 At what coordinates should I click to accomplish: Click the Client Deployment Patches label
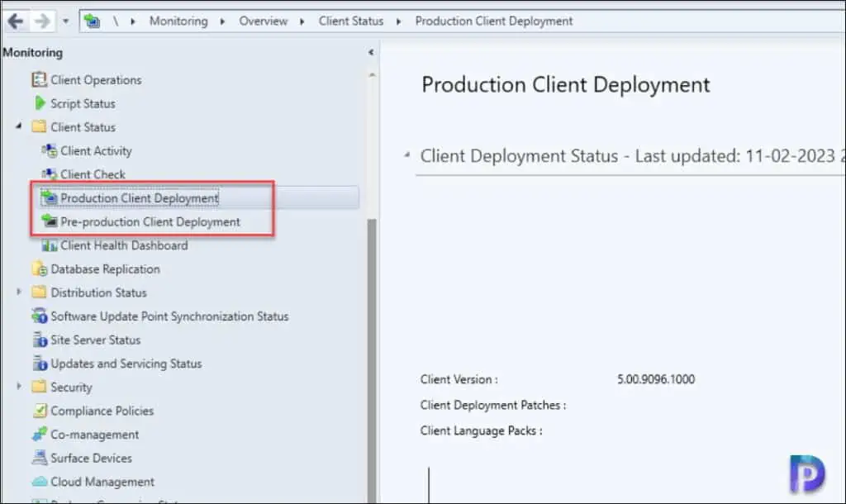(x=493, y=405)
